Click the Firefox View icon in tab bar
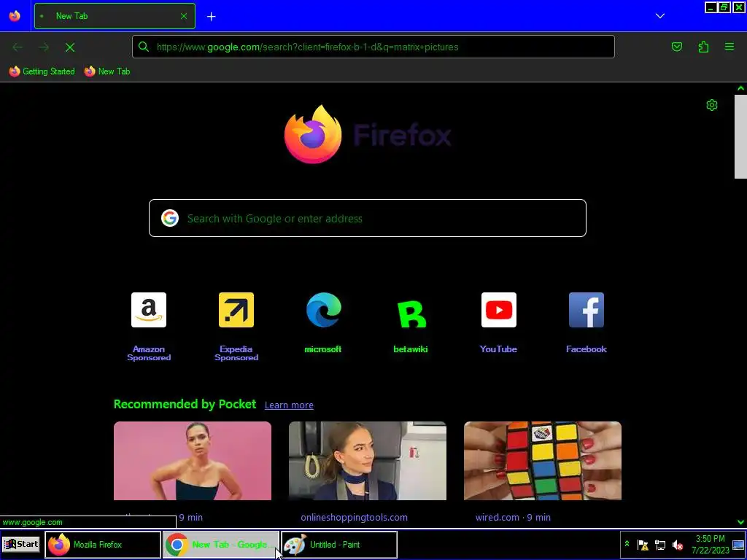 (x=15, y=16)
